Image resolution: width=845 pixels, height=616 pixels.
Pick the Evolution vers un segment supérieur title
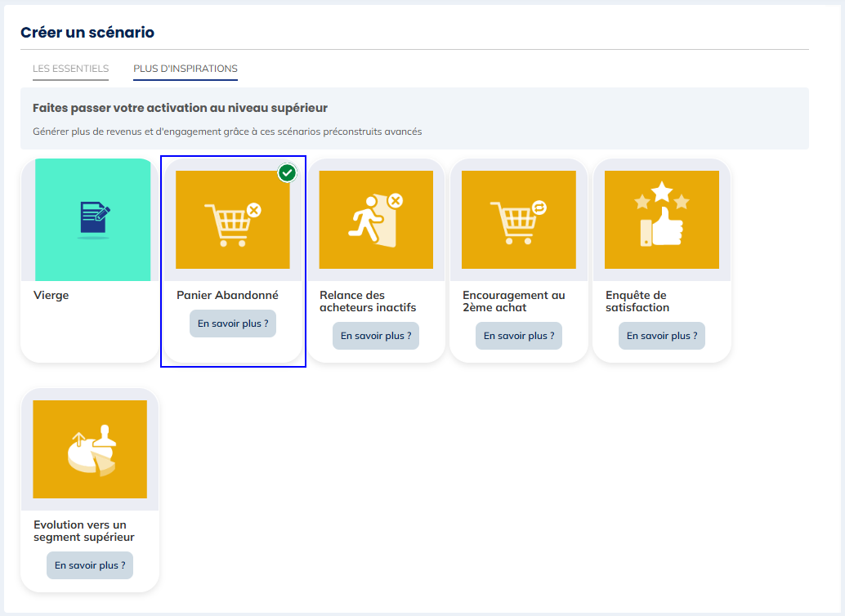coord(84,531)
